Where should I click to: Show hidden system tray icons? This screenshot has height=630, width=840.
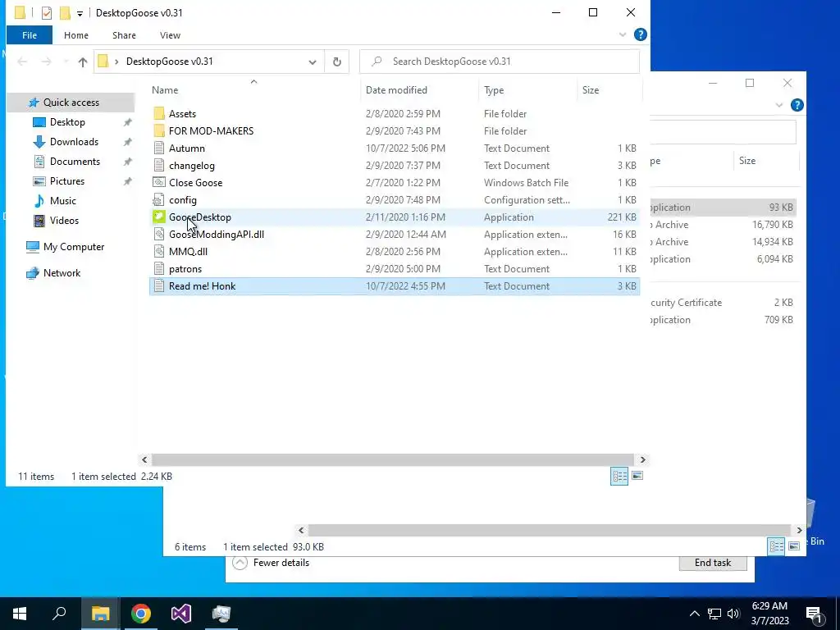tap(694, 614)
